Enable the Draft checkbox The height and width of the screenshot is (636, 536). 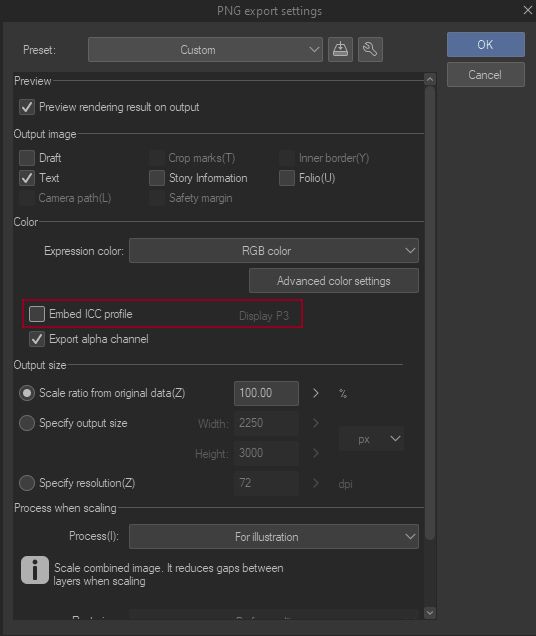click(27, 158)
